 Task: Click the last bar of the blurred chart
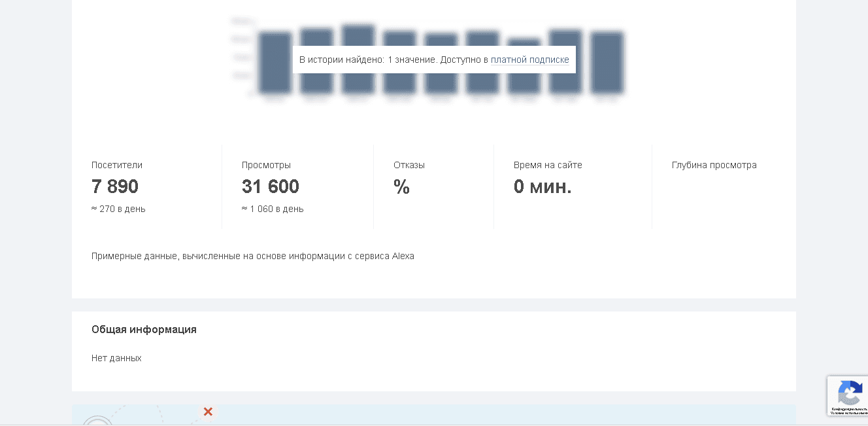tap(607, 62)
